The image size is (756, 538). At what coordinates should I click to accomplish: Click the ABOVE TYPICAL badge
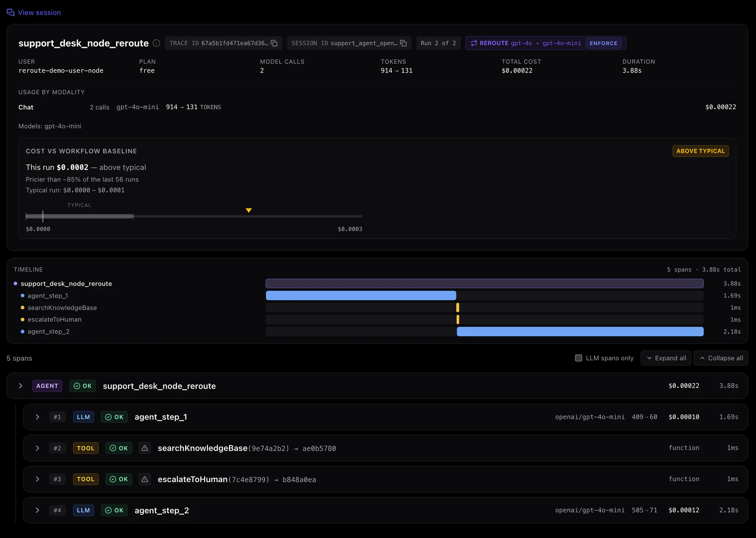click(x=700, y=151)
